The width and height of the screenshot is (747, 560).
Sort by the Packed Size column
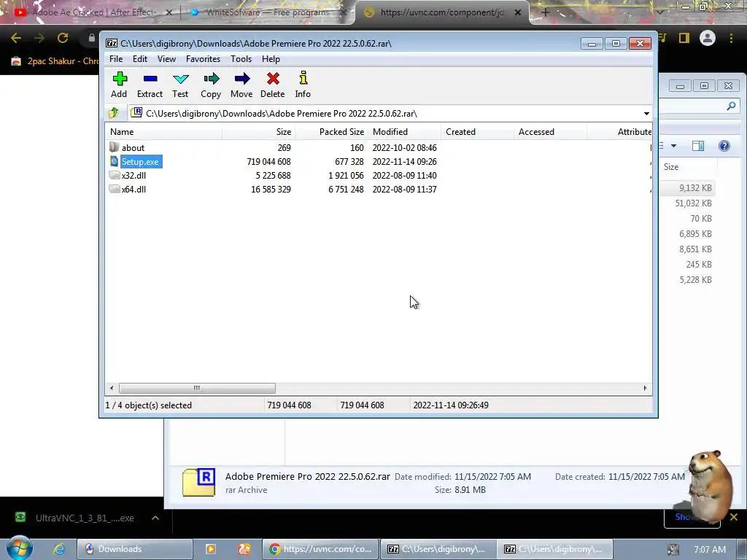click(332, 132)
